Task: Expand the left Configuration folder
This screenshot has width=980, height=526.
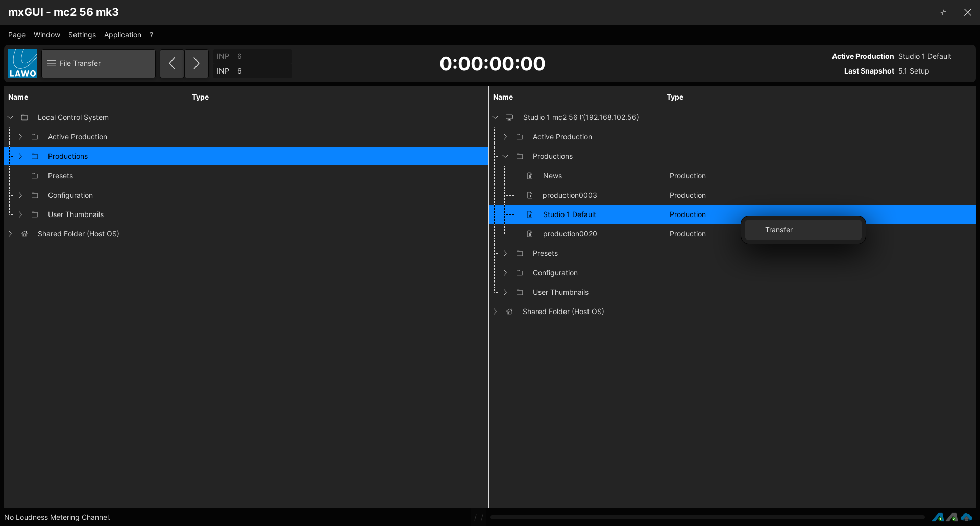Action: click(20, 195)
